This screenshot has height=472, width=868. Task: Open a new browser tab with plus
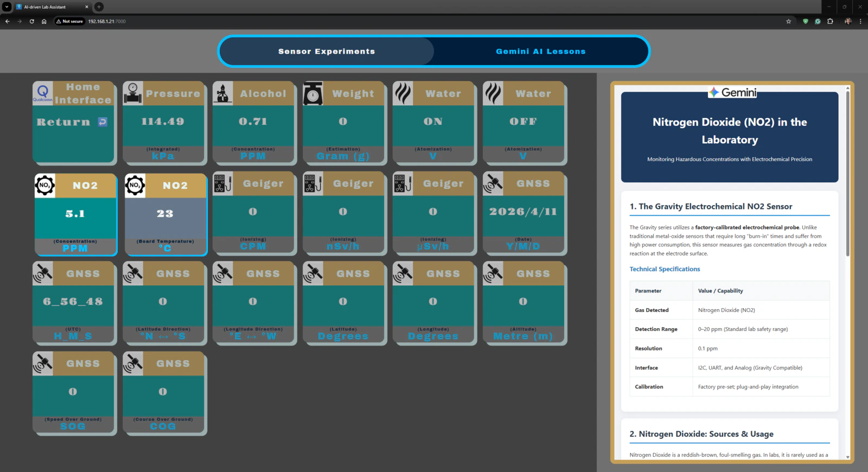coord(99,7)
